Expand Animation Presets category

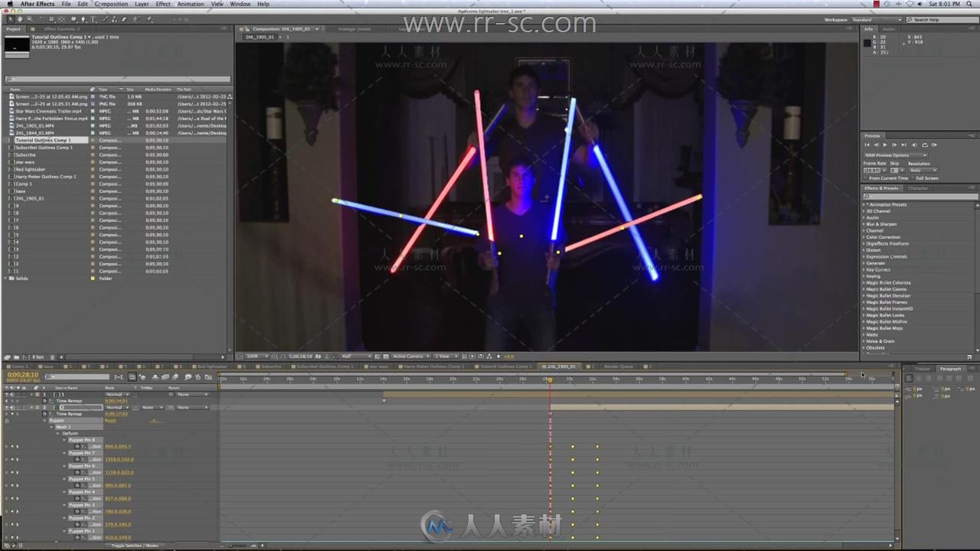[x=864, y=204]
